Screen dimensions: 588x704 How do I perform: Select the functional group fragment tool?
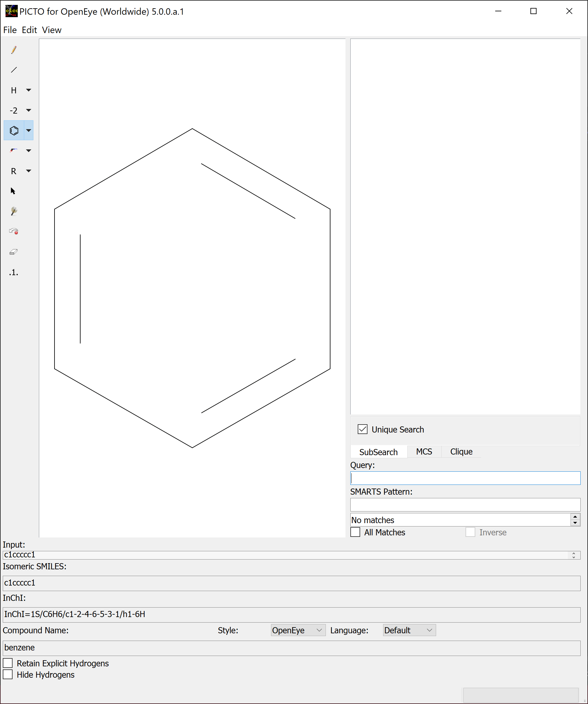pos(14,151)
